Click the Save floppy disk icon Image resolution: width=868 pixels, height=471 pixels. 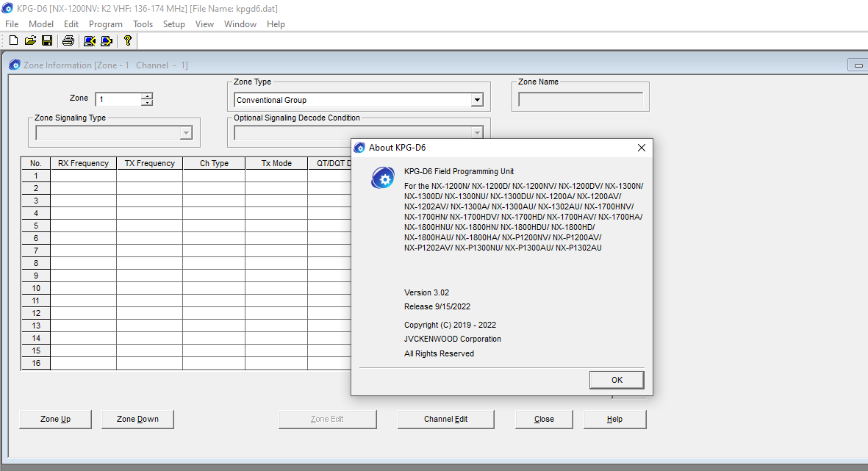coord(47,40)
